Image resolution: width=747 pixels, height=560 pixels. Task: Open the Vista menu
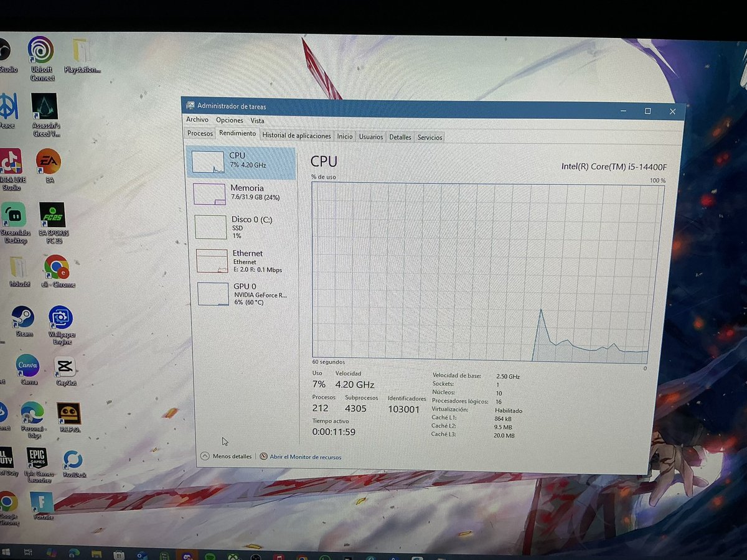[x=257, y=121]
